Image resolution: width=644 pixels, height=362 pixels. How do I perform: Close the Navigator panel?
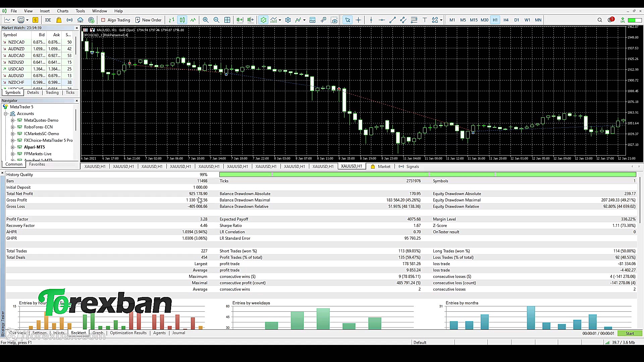76,101
